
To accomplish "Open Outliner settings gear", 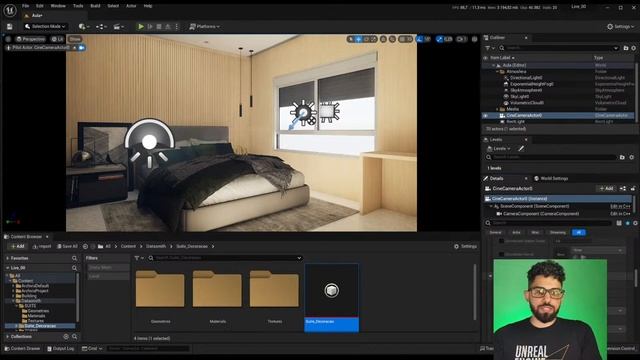I will (x=633, y=48).
